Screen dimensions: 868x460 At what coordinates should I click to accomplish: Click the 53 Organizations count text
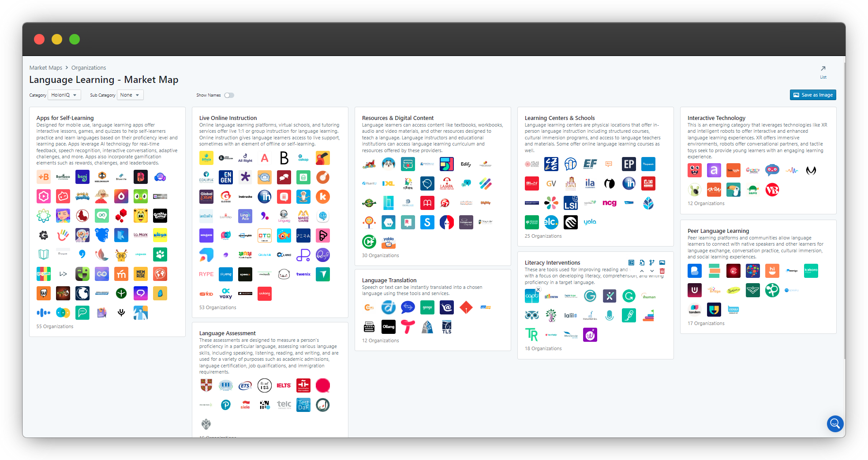coord(217,308)
